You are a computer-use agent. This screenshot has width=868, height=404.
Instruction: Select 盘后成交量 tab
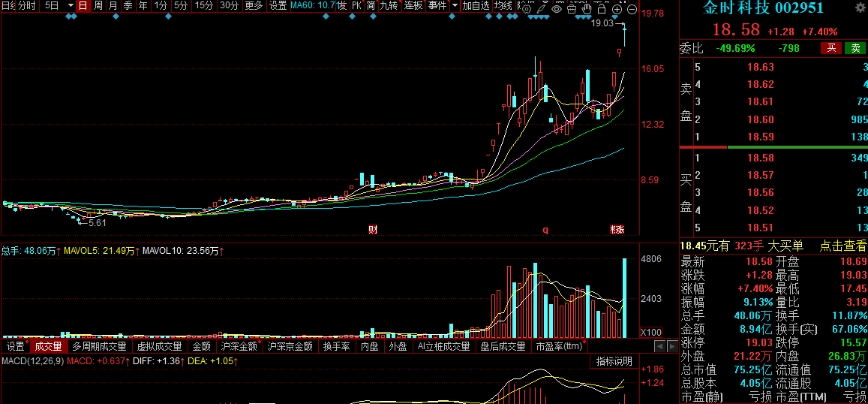(503, 347)
